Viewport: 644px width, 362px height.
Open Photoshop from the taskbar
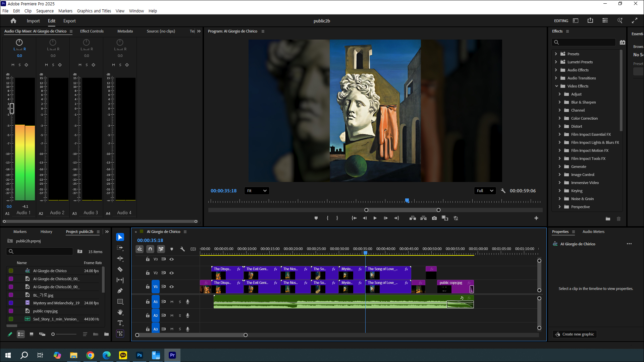[x=140, y=355]
